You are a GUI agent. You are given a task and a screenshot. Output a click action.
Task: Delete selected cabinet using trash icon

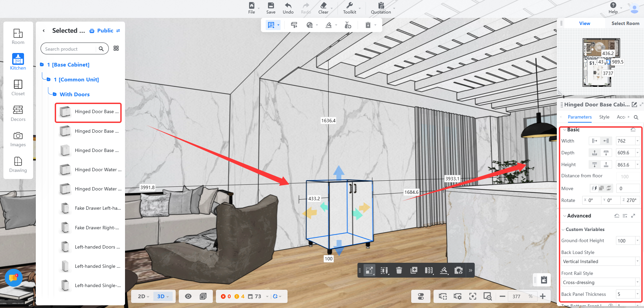[399, 270]
